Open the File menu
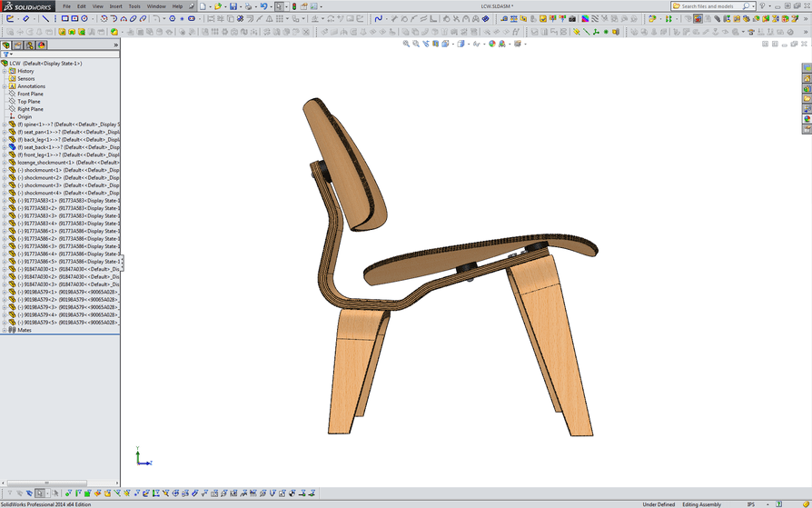Viewport: 812px width, 508px height. tap(67, 6)
